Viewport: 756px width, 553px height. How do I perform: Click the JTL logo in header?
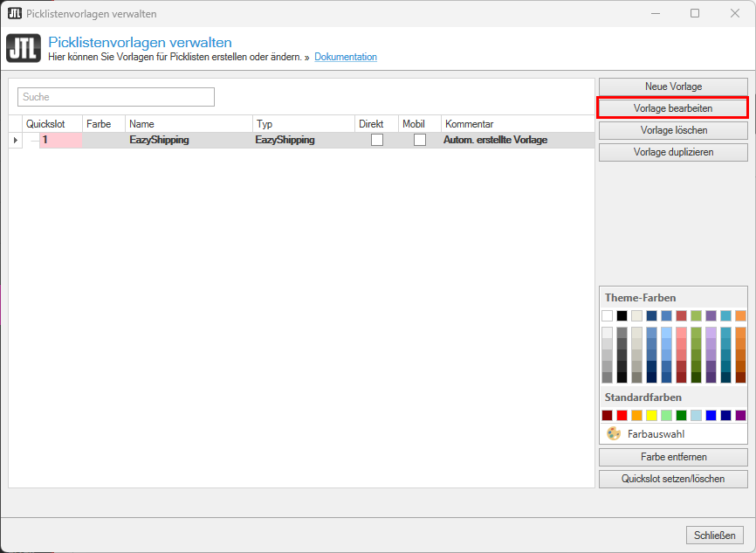[23, 49]
